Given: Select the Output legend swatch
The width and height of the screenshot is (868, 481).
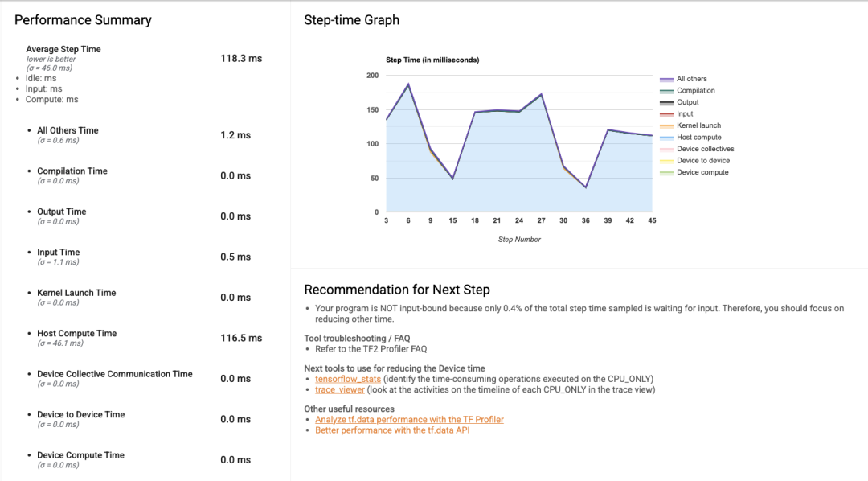Looking at the screenshot, I should 666,103.
